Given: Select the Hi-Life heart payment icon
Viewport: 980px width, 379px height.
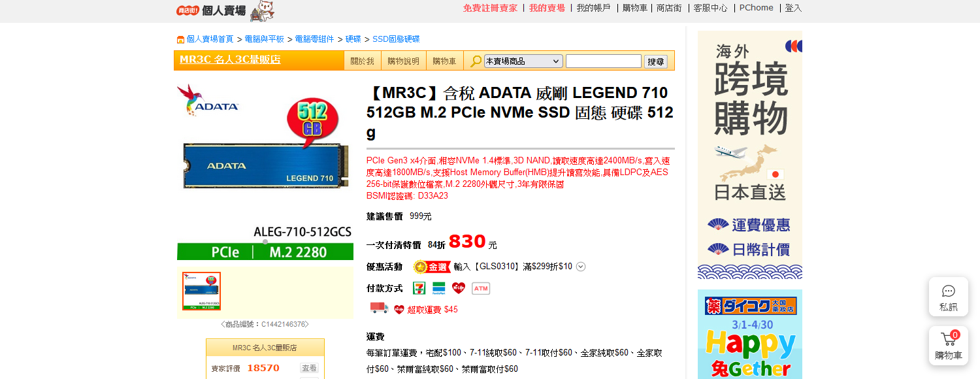Looking at the screenshot, I should click(x=459, y=288).
